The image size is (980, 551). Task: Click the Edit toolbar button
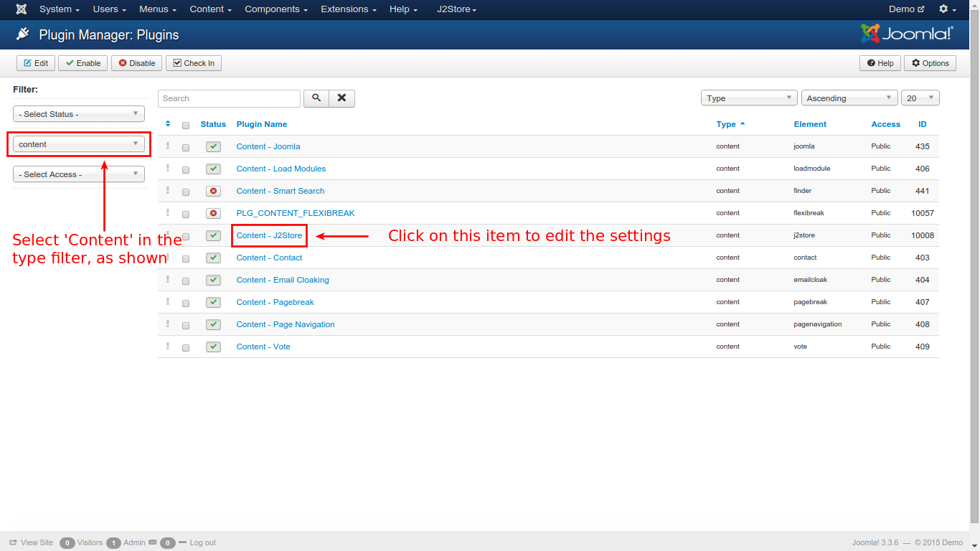coord(36,63)
